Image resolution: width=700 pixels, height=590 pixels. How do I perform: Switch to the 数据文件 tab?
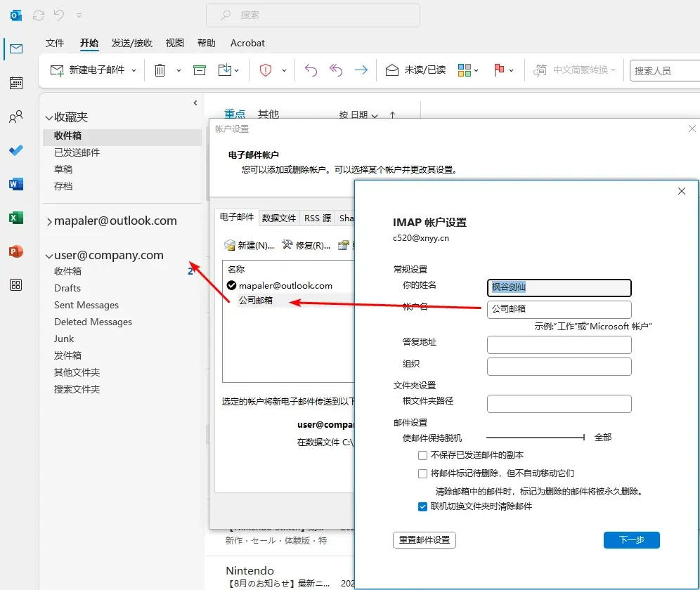(279, 218)
